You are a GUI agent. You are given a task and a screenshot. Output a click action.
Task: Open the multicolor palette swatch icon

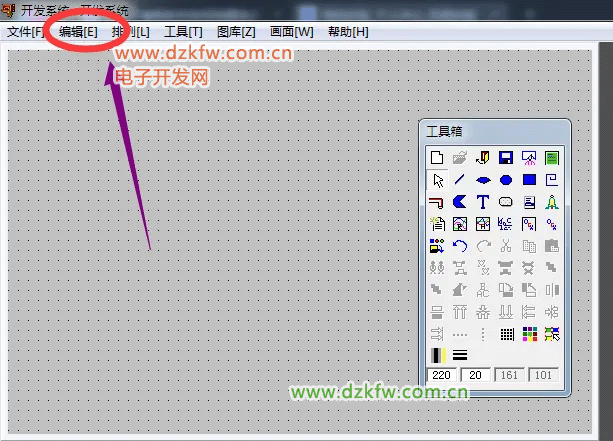coord(529,334)
